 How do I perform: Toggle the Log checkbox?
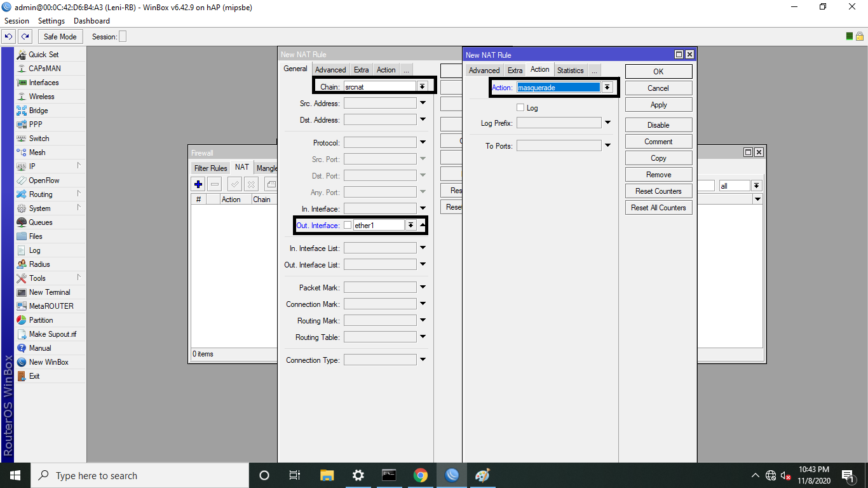[520, 108]
